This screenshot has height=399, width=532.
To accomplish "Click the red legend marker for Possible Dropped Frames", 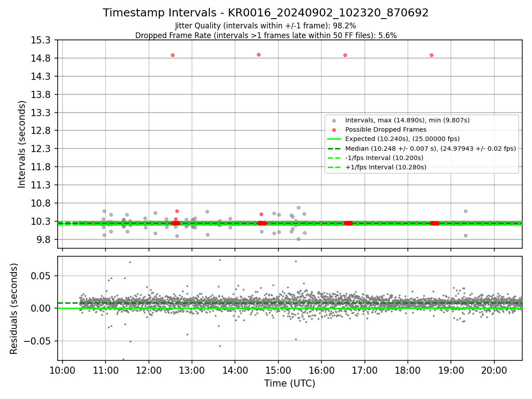I will [x=334, y=130].
